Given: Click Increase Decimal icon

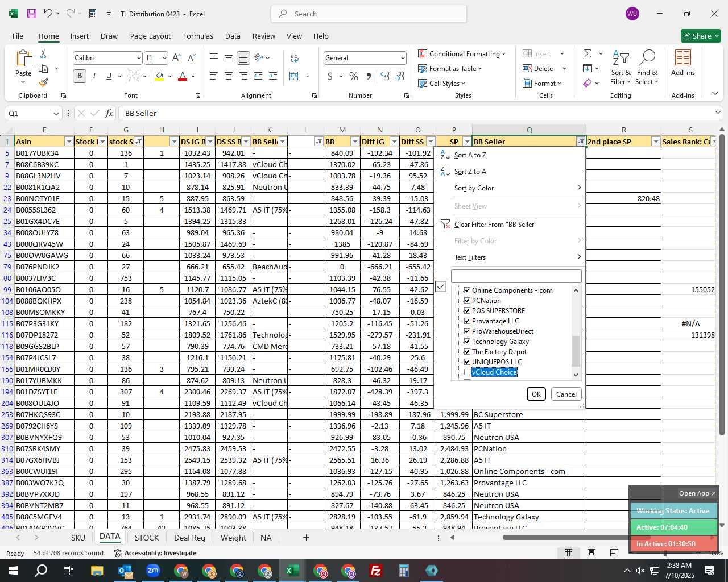Looking at the screenshot, I should pyautogui.click(x=385, y=76).
